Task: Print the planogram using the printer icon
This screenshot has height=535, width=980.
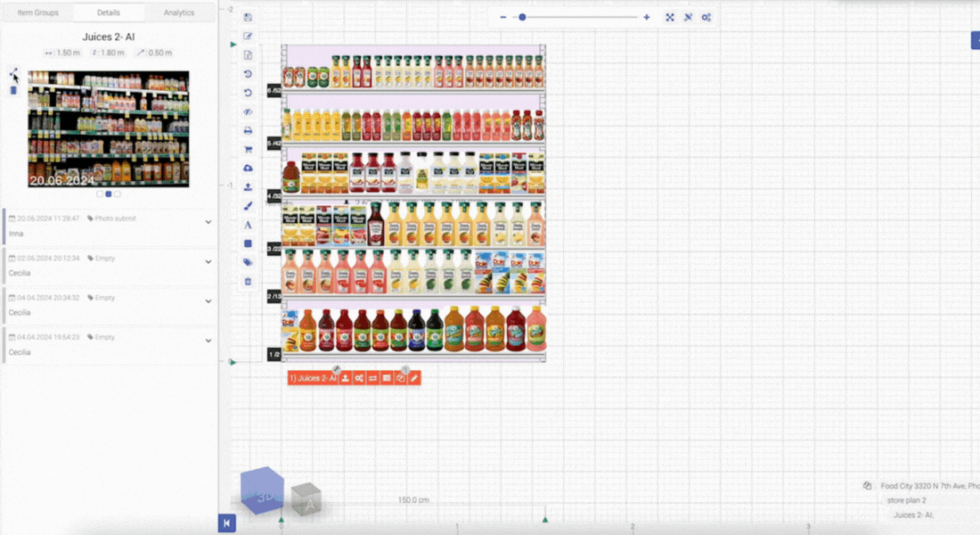Action: click(x=249, y=131)
